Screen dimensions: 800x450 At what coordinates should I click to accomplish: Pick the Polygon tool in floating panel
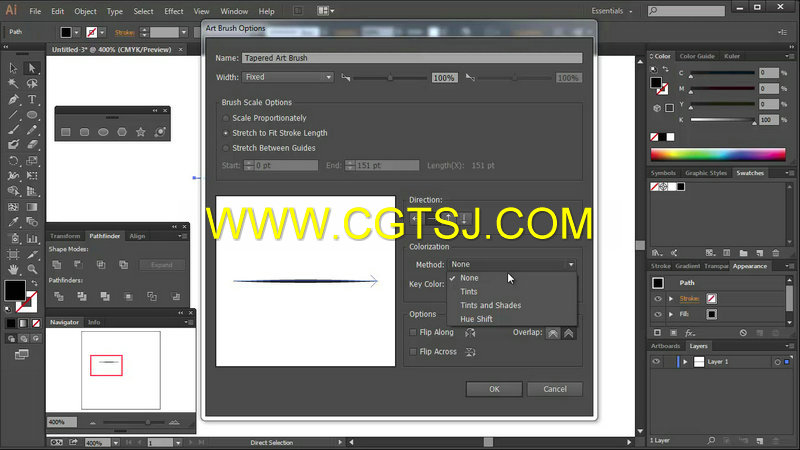pyautogui.click(x=122, y=132)
